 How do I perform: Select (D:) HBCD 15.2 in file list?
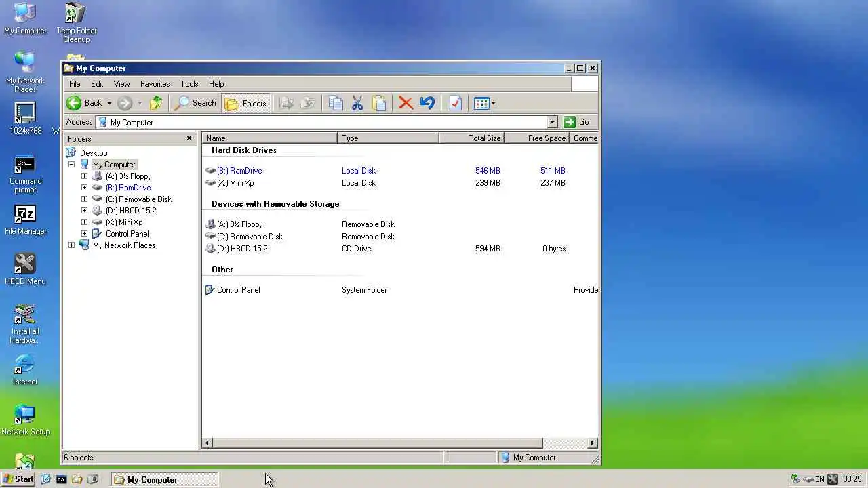(x=242, y=249)
